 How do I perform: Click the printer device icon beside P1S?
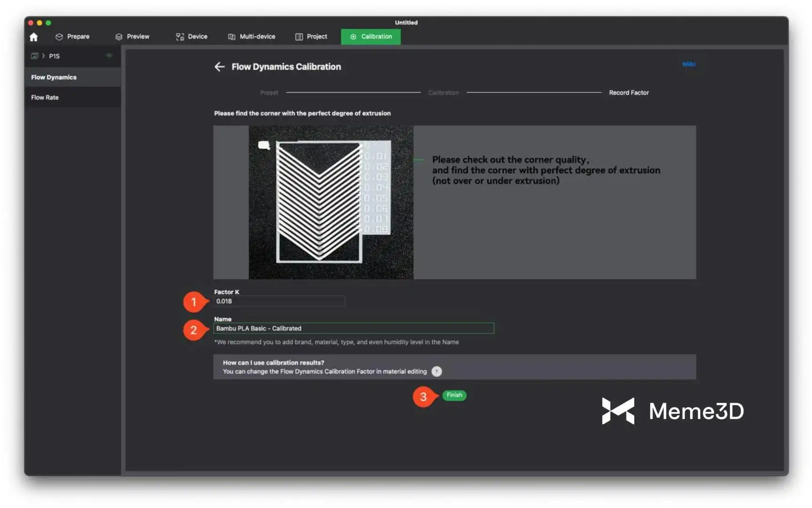pyautogui.click(x=34, y=56)
